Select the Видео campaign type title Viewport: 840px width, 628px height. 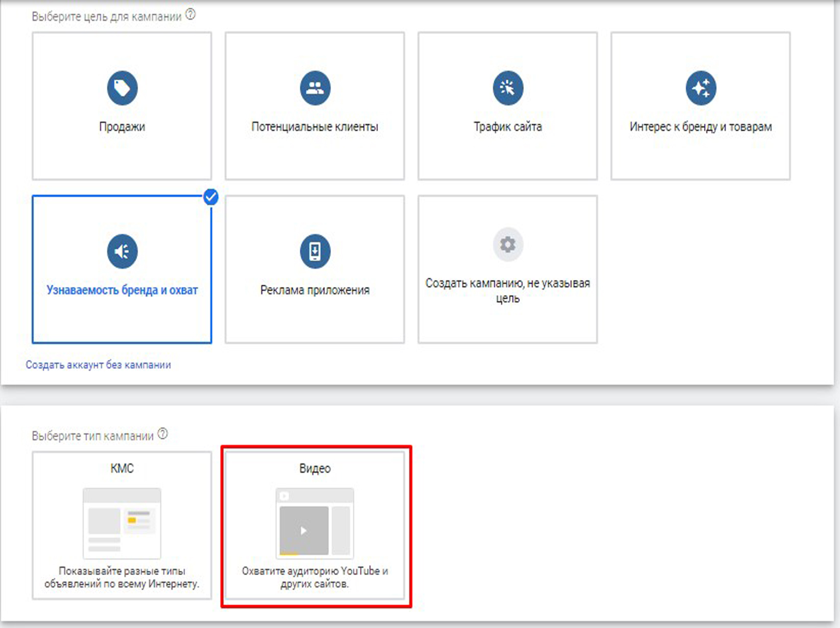tap(315, 468)
